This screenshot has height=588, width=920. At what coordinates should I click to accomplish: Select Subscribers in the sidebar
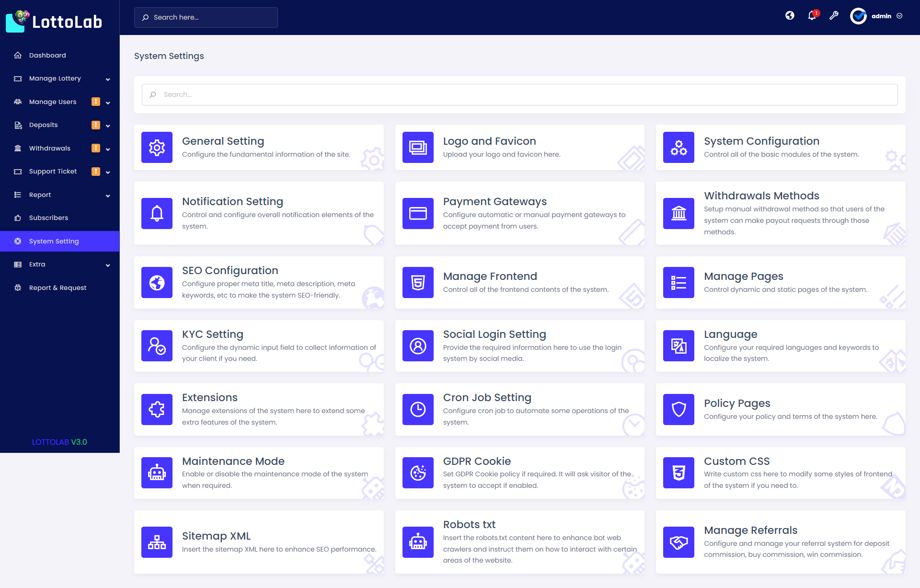(48, 218)
